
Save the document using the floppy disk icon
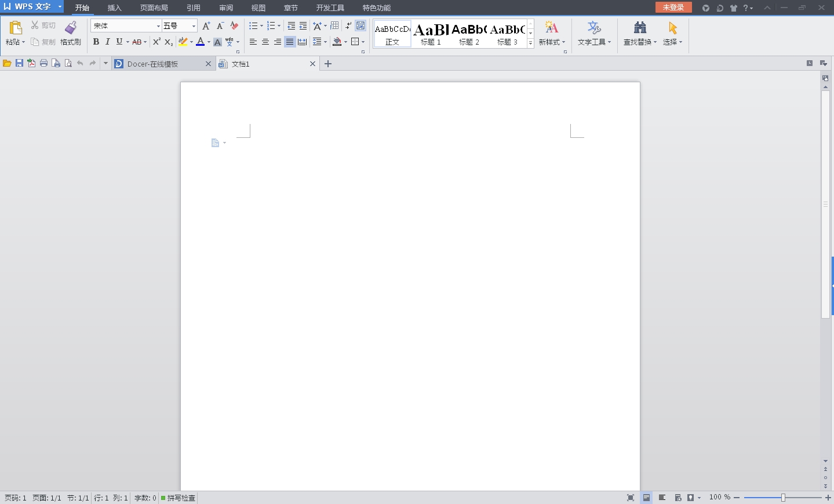tap(19, 63)
